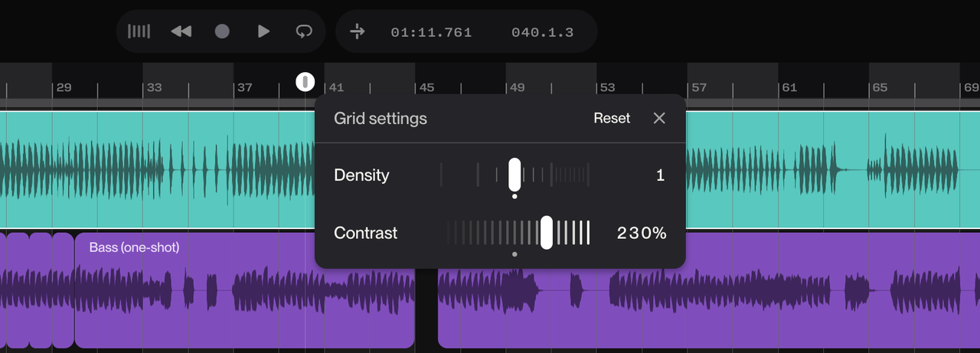Click the Grid settings panel title
This screenshot has width=980, height=353.
pos(381,118)
